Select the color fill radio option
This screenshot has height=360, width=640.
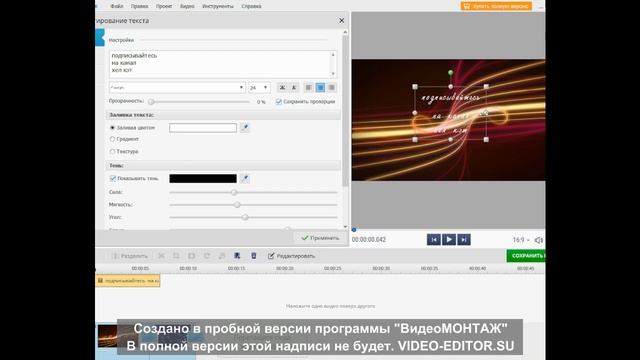pos(112,128)
